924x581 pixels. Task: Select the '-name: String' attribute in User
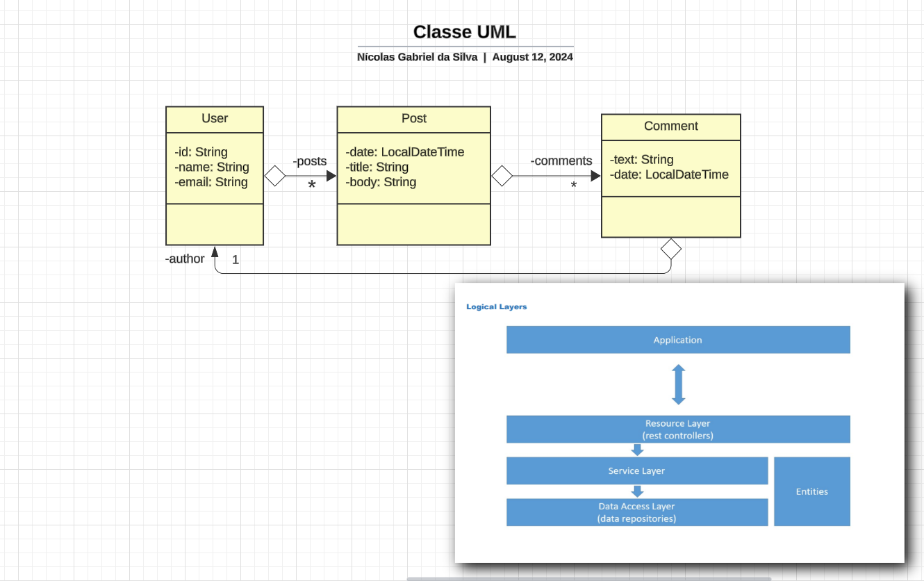click(212, 167)
